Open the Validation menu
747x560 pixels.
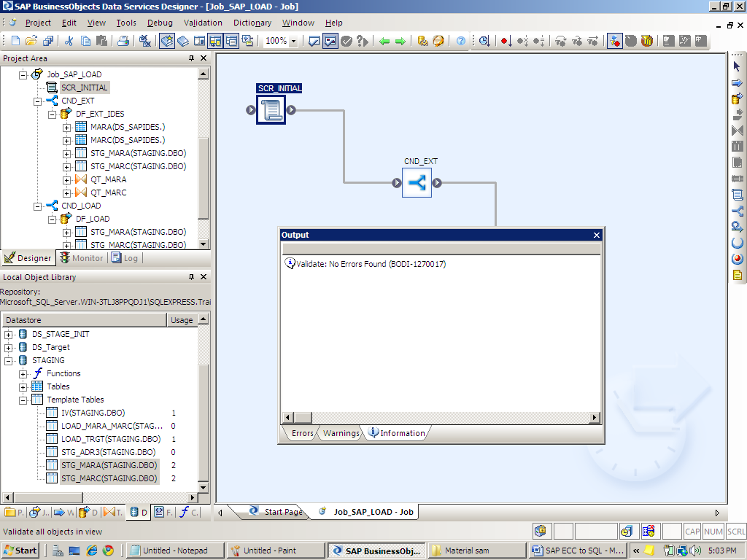[x=203, y=23]
